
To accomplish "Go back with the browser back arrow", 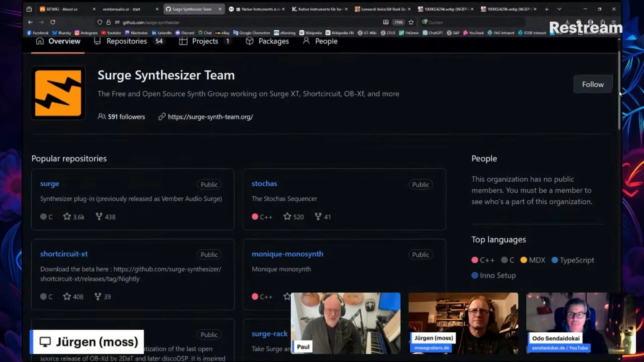I will 30,22.
